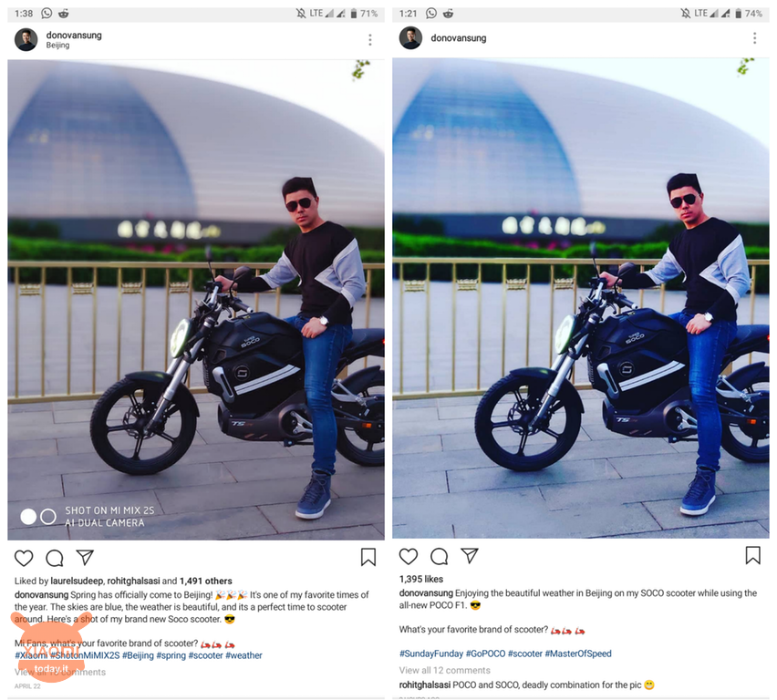
Task: Open #ShotonMiMIX2S hashtag
Action: [x=85, y=655]
